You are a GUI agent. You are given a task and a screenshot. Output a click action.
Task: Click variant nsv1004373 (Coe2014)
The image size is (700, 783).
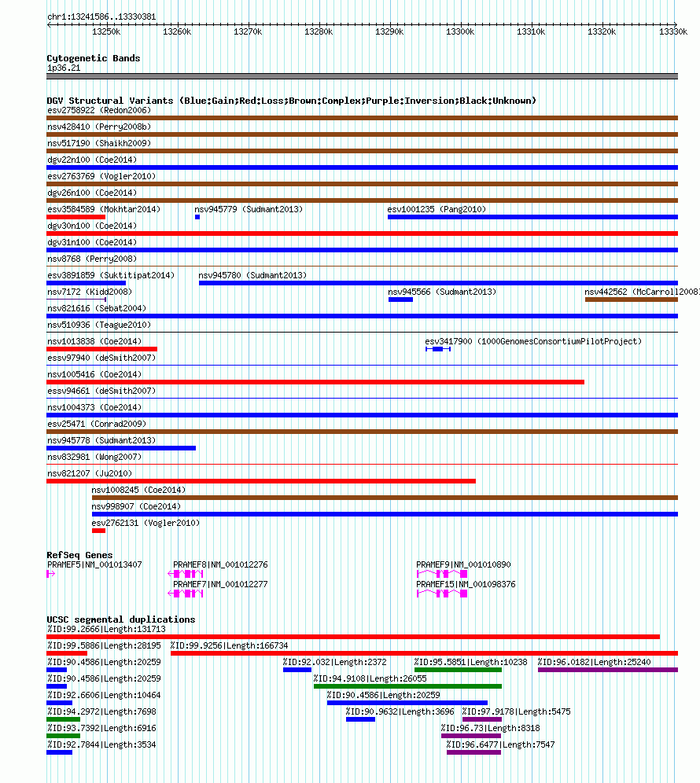pos(363,414)
